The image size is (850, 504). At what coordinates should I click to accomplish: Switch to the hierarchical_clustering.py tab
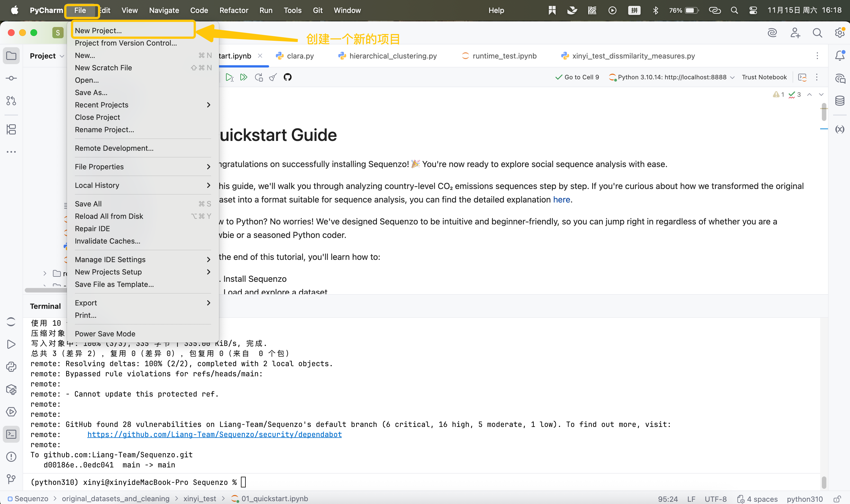click(393, 56)
